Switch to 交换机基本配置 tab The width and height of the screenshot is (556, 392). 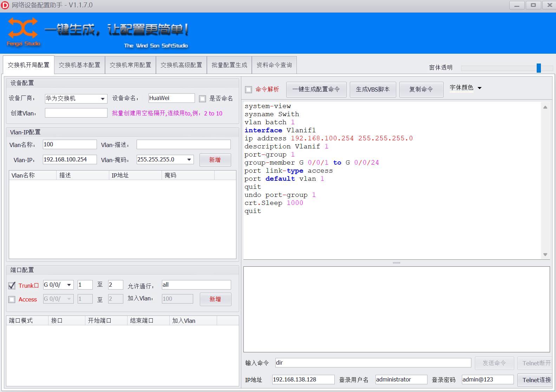[79, 65]
